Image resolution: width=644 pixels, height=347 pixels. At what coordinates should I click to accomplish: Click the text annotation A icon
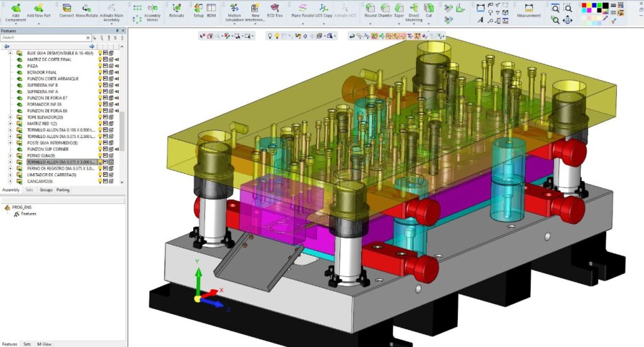(480, 20)
